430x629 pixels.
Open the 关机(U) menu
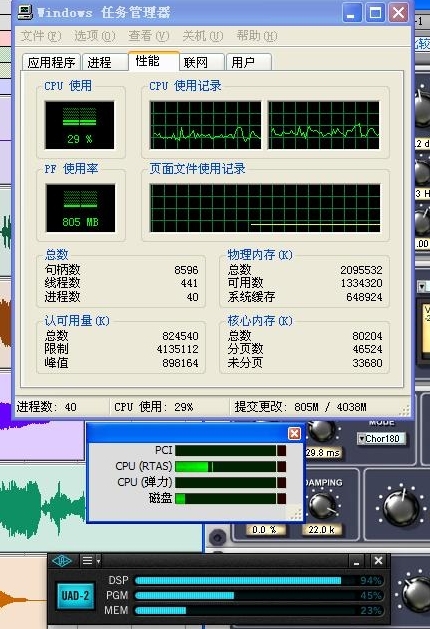tap(203, 36)
